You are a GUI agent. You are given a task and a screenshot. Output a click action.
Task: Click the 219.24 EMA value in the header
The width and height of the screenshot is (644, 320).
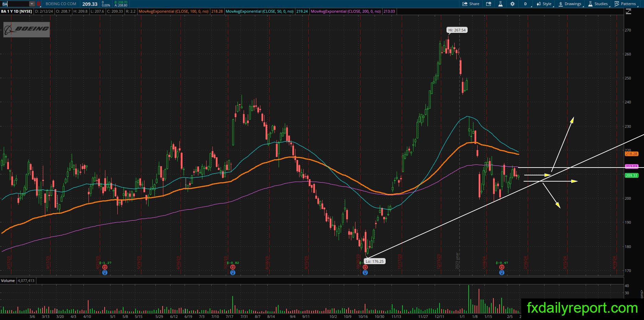[302, 11]
